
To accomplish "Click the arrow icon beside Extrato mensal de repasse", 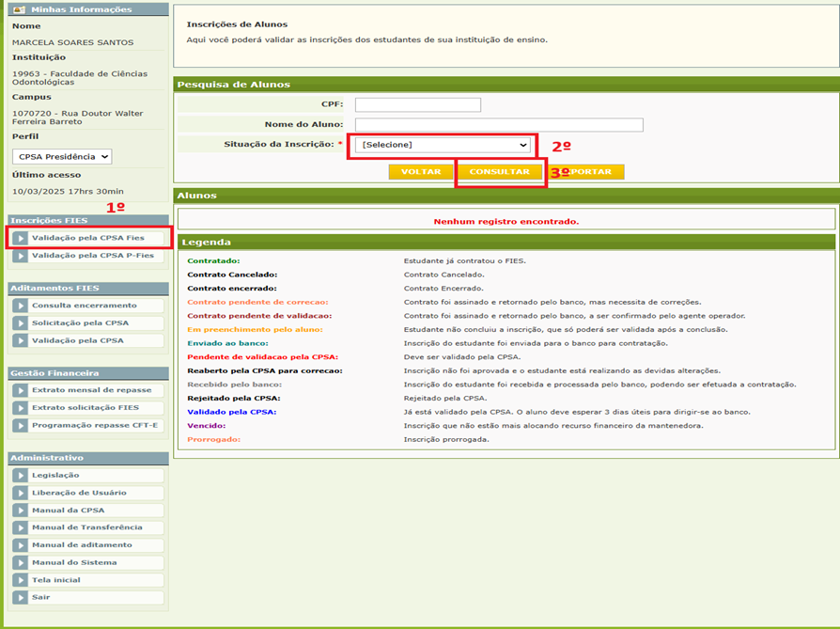I will [21, 390].
